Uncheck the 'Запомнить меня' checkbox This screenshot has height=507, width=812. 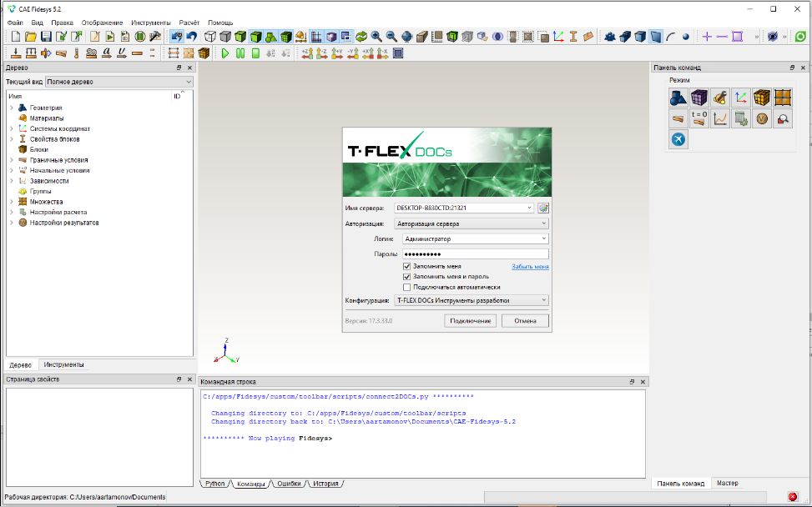click(406, 266)
